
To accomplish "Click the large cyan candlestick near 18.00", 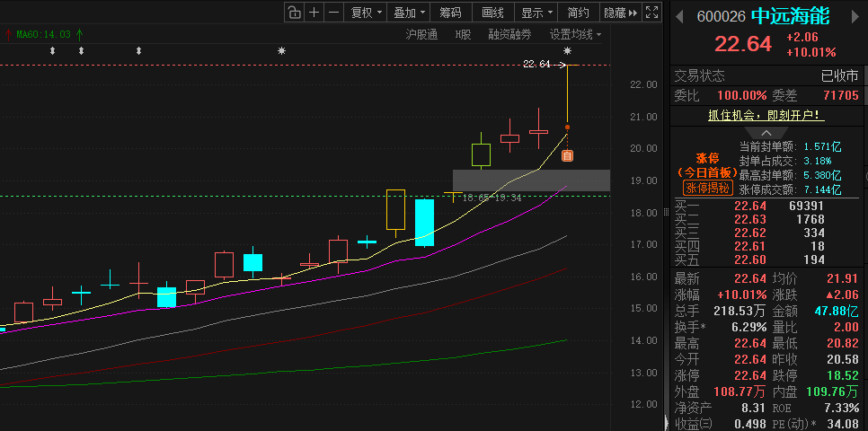I will point(425,223).
